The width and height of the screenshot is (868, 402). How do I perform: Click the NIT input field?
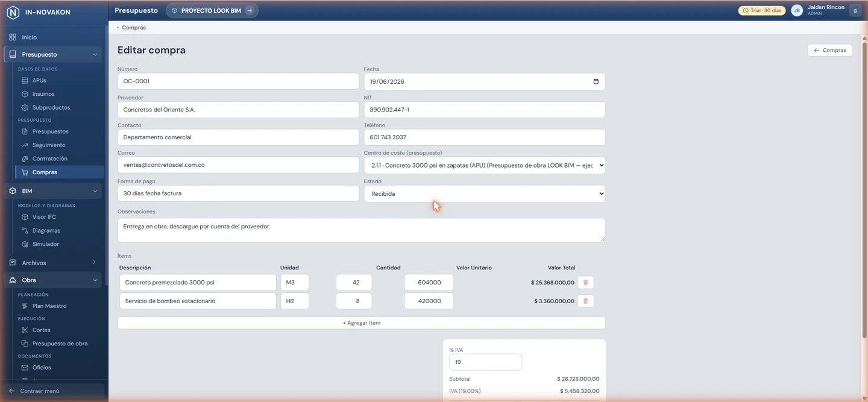pyautogui.click(x=485, y=110)
